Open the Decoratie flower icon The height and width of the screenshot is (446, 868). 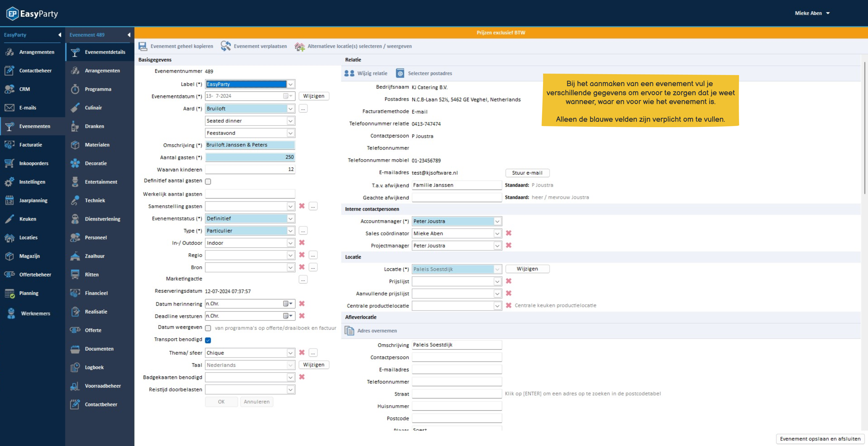pyautogui.click(x=75, y=163)
